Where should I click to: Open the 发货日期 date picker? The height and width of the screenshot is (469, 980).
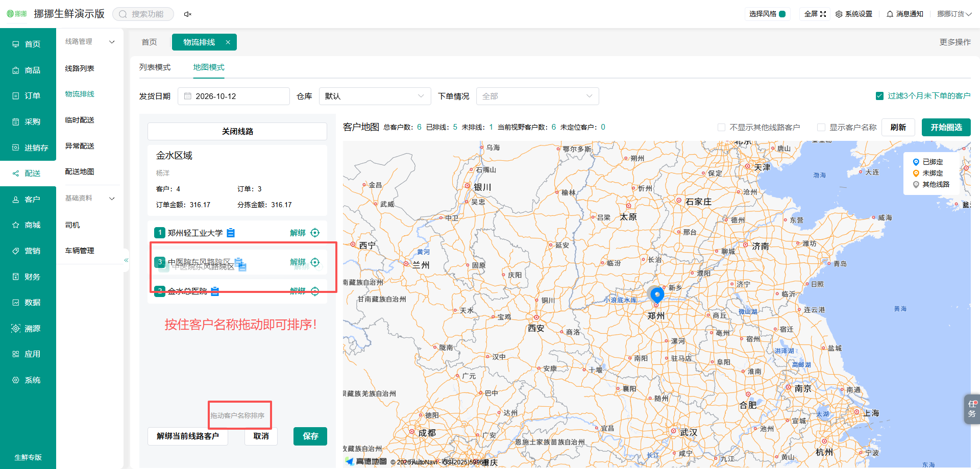[234, 96]
